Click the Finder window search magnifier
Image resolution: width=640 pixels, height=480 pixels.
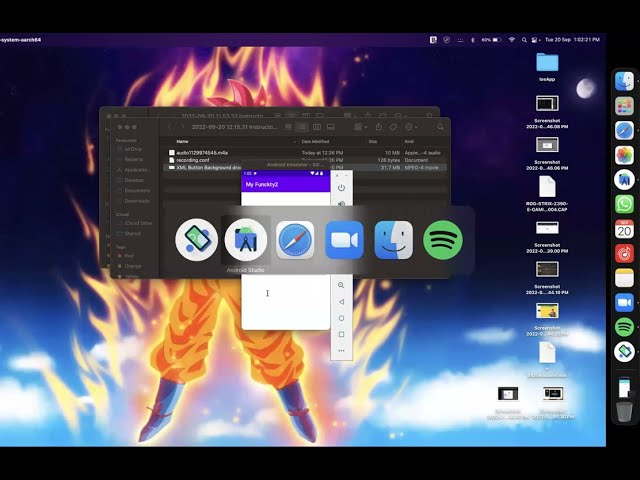440,127
